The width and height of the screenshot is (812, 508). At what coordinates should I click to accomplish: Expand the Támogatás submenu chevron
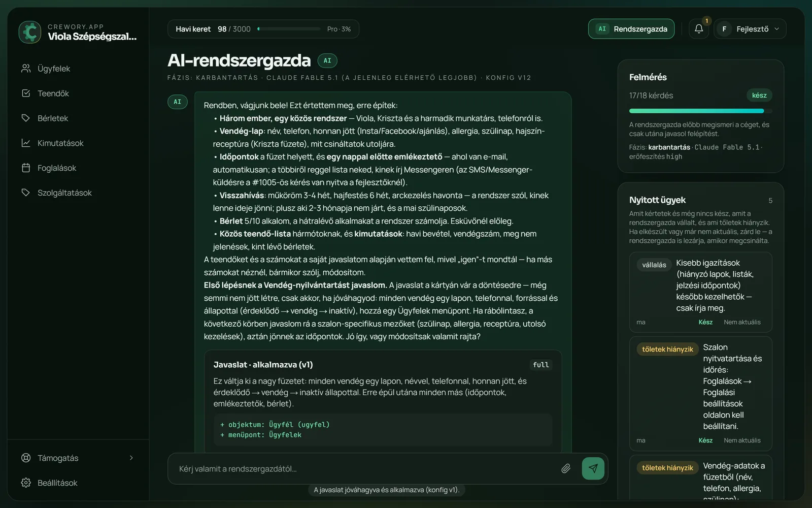[131, 458]
